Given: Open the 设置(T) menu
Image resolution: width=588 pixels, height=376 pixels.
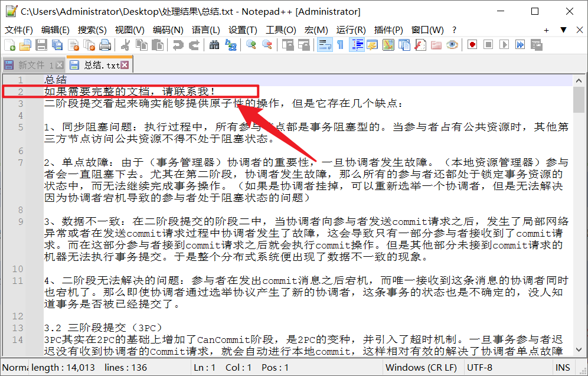Looking at the screenshot, I should pos(243,30).
